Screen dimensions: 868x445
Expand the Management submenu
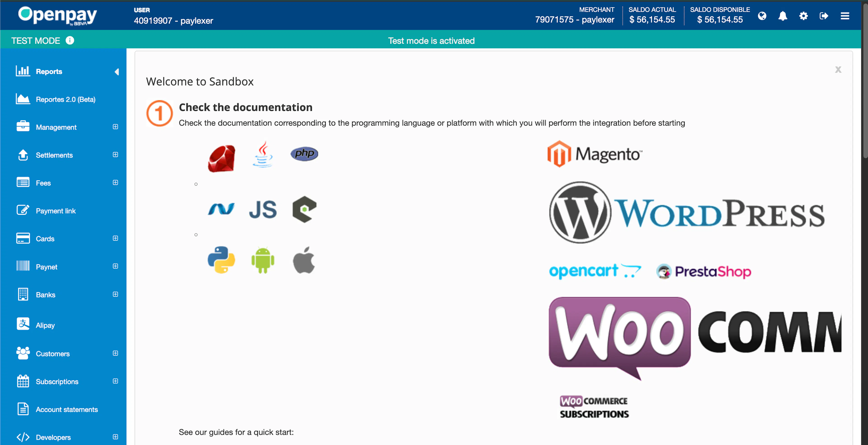click(115, 127)
